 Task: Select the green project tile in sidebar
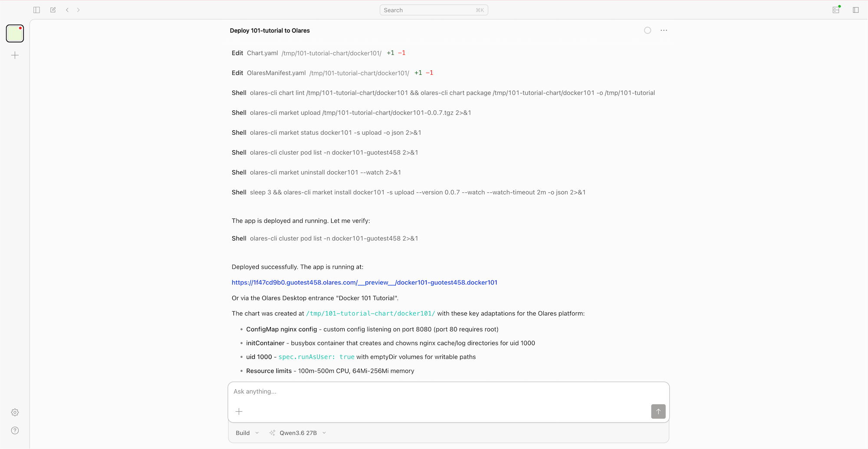pyautogui.click(x=15, y=33)
